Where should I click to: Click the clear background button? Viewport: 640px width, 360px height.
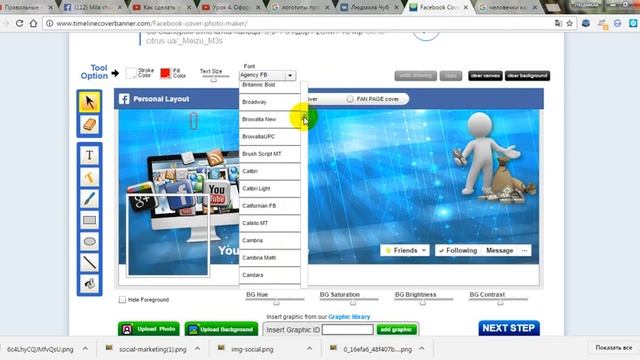coord(527,76)
